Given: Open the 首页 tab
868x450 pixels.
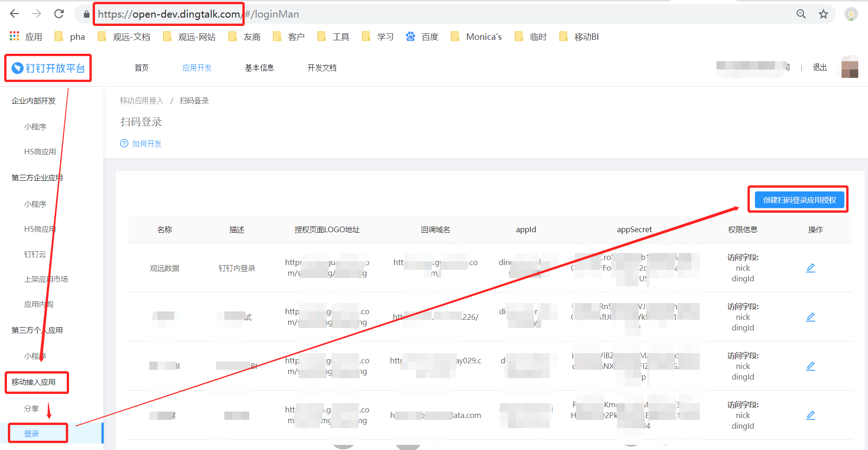Looking at the screenshot, I should point(141,68).
